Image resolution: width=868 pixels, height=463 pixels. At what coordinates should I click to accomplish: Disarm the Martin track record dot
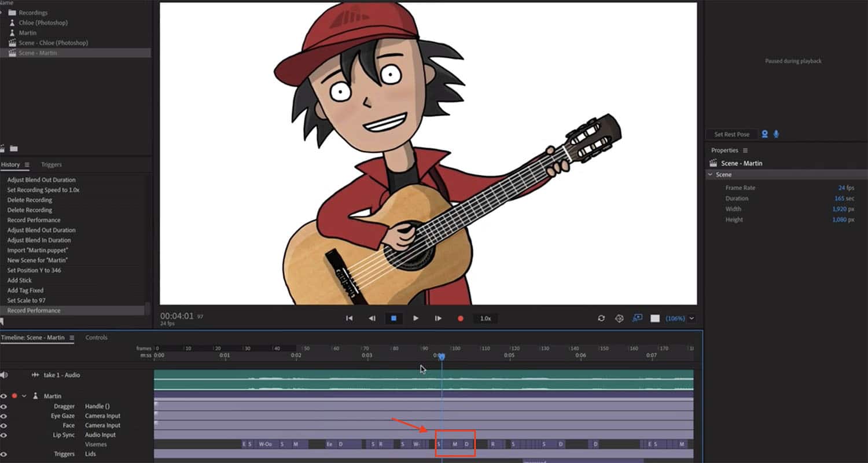[14, 396]
